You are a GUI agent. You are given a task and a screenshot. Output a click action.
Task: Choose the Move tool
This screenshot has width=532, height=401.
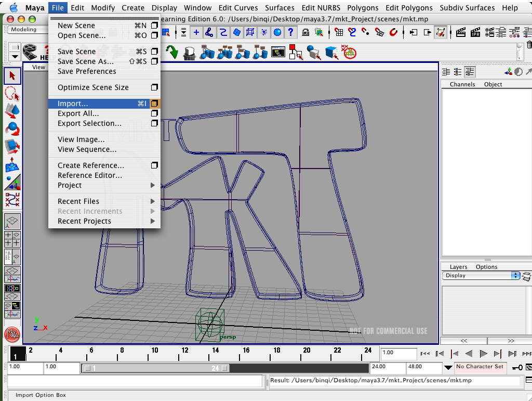click(x=12, y=111)
